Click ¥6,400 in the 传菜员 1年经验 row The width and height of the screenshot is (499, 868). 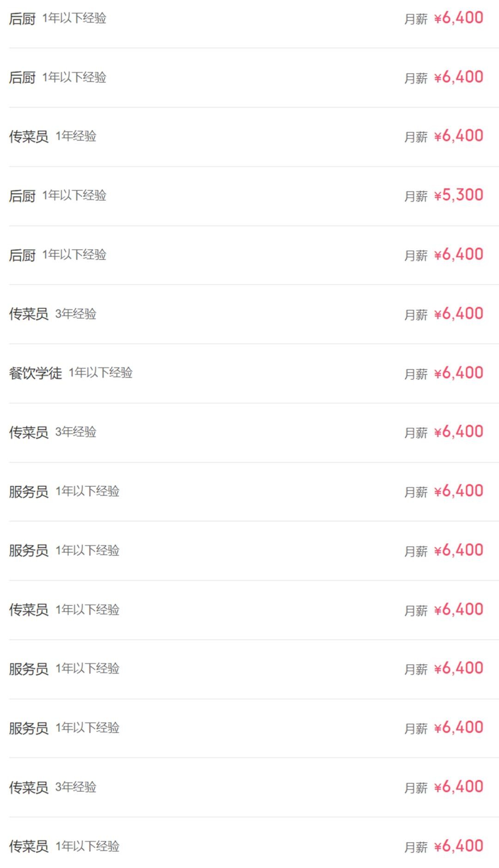coord(458,136)
